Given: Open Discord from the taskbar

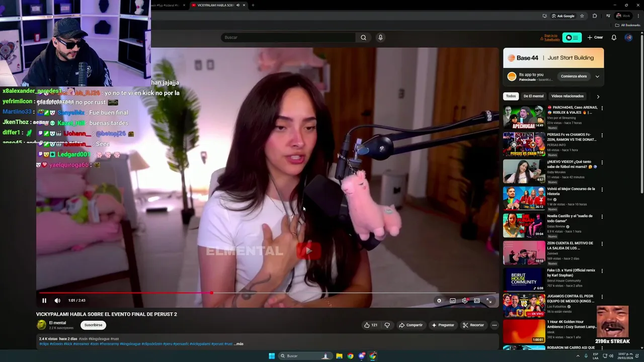Looking at the screenshot, I should pyautogui.click(x=362, y=356).
